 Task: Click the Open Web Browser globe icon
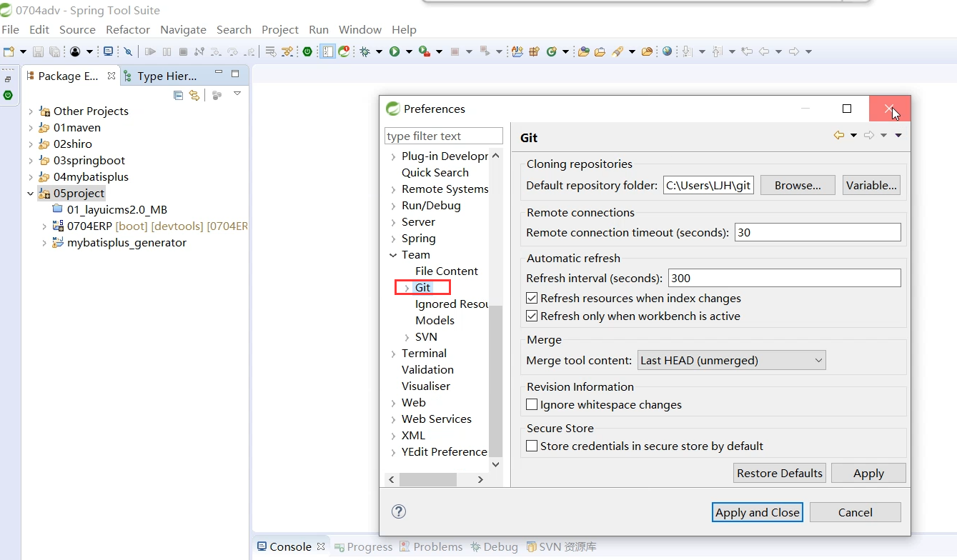click(667, 51)
